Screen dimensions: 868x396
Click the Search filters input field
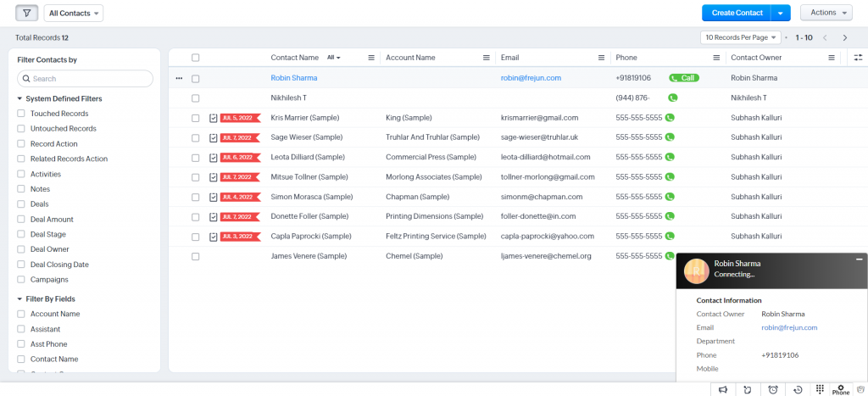tap(86, 79)
